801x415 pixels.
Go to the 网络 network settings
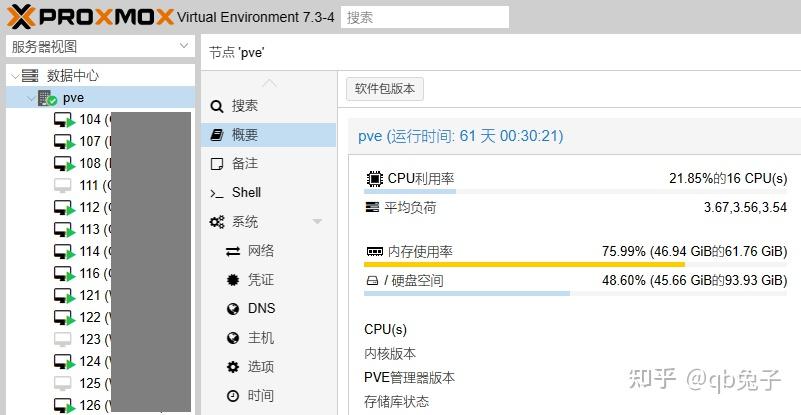(260, 251)
